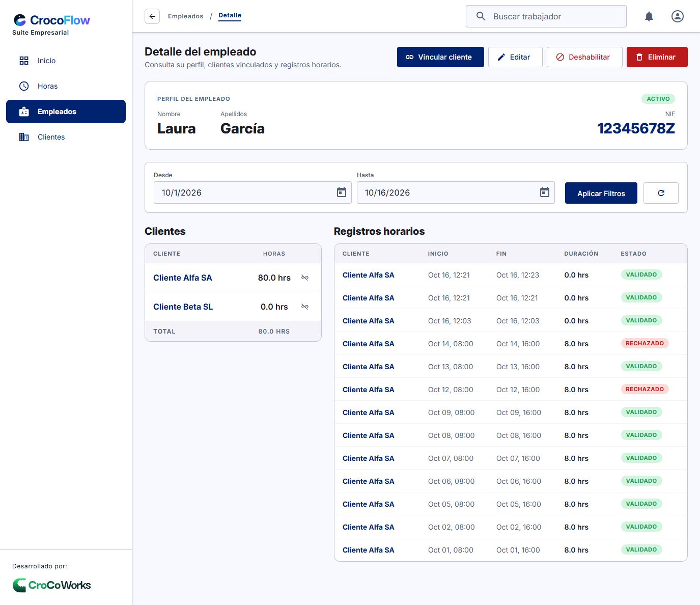700x605 pixels.
Task: Click RECHAZADO badge on Oct 14 record
Action: (x=645, y=343)
